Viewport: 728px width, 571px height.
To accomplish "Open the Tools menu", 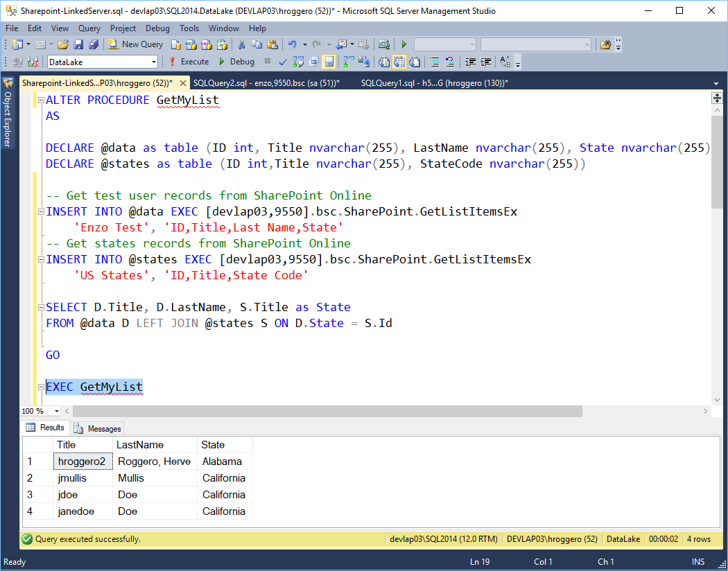I will (189, 28).
